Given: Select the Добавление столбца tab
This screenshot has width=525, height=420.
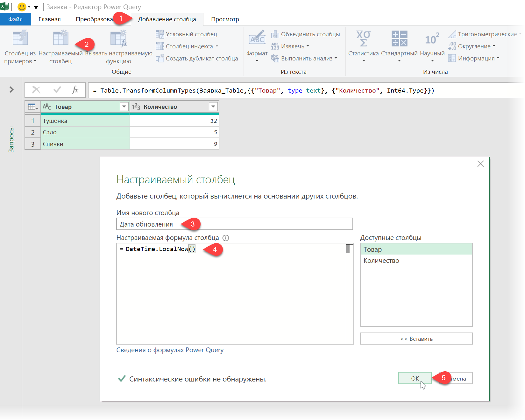Looking at the screenshot, I should tap(167, 19).
